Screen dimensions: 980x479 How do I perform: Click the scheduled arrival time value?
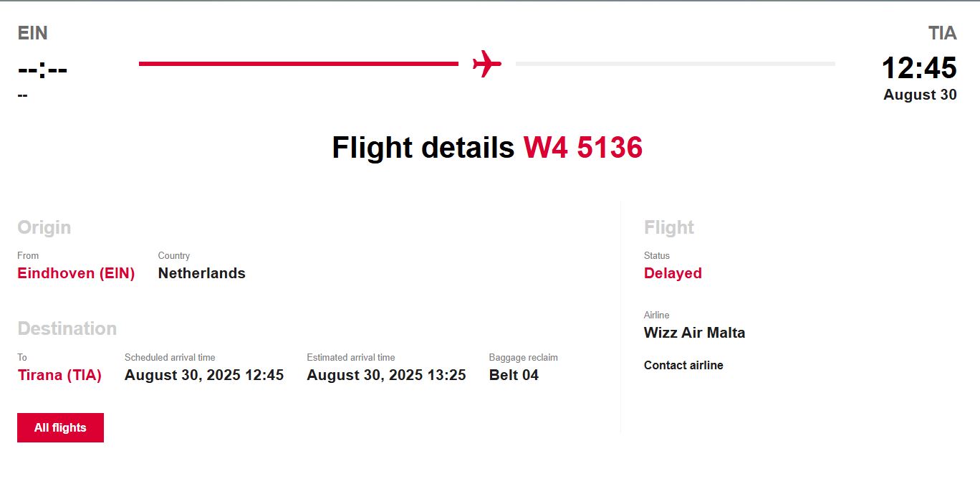click(204, 375)
